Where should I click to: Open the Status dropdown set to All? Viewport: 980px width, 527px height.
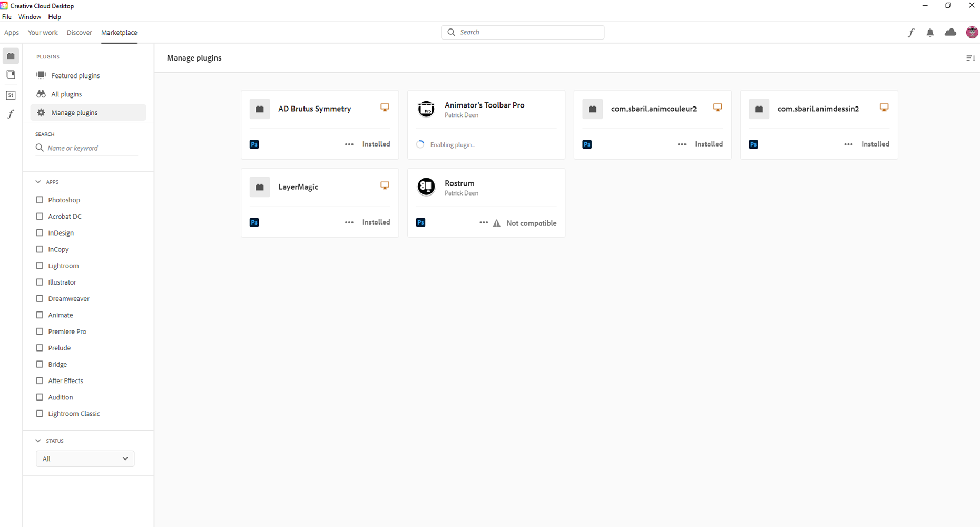(x=85, y=458)
